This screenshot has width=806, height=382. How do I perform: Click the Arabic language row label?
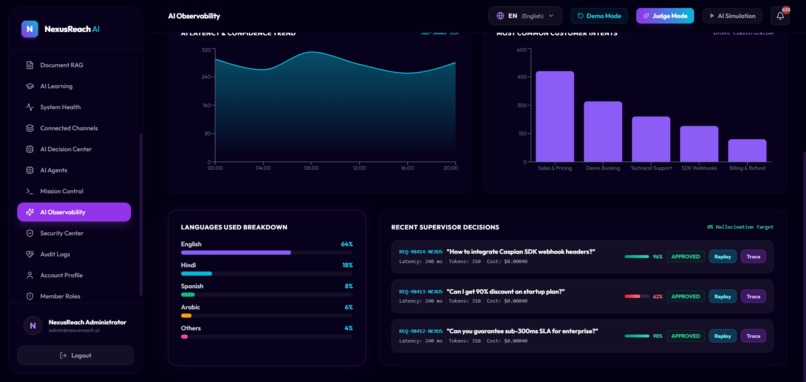190,307
